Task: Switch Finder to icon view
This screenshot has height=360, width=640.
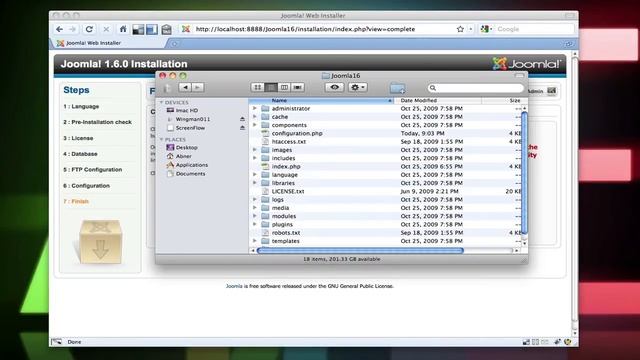Action: point(258,87)
